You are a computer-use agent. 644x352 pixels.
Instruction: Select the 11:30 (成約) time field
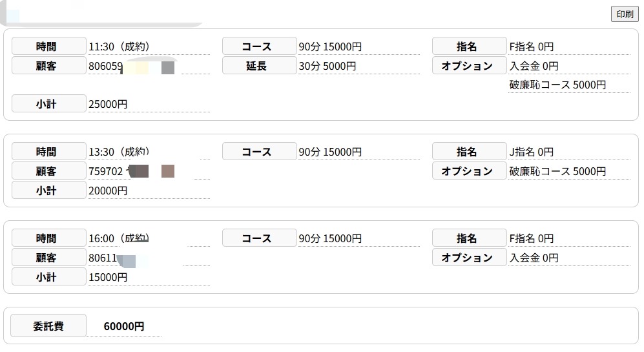pyautogui.click(x=119, y=47)
